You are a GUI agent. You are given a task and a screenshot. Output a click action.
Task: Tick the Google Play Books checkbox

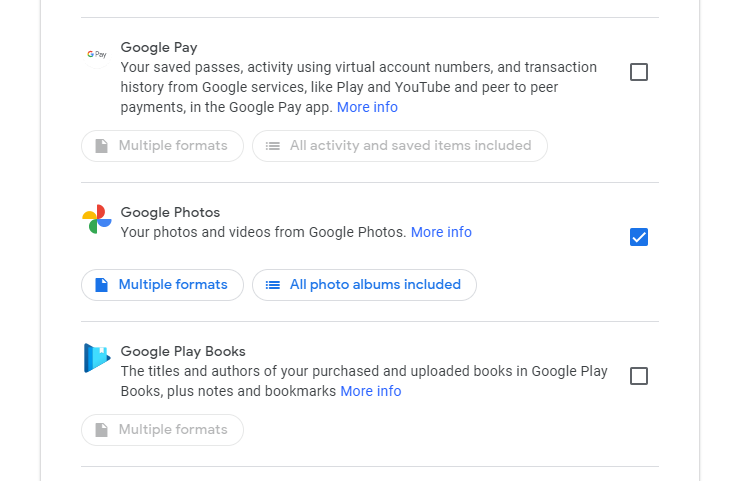[x=639, y=376]
